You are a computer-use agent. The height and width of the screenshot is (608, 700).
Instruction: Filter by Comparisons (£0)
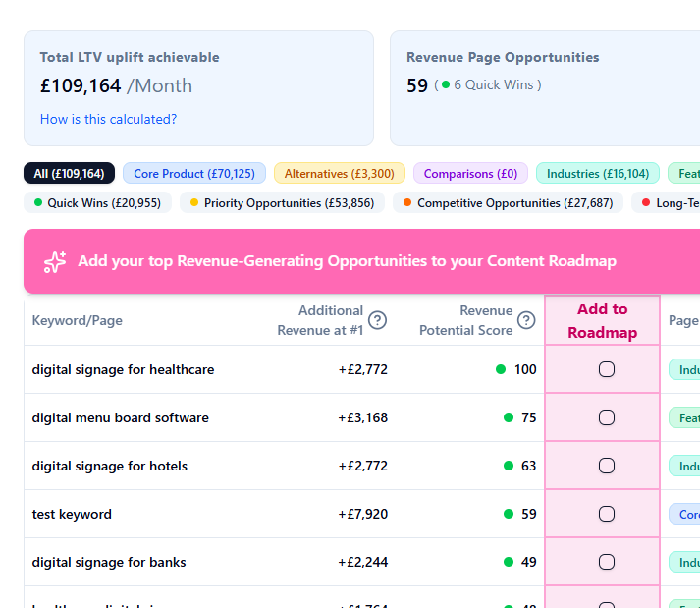click(x=470, y=173)
